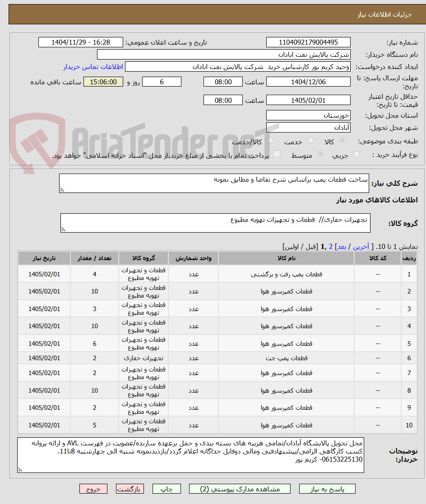Viewport: 426px width, 504px height.
Task: Click the عدد unit cell in row 4
Action: tap(194, 326)
